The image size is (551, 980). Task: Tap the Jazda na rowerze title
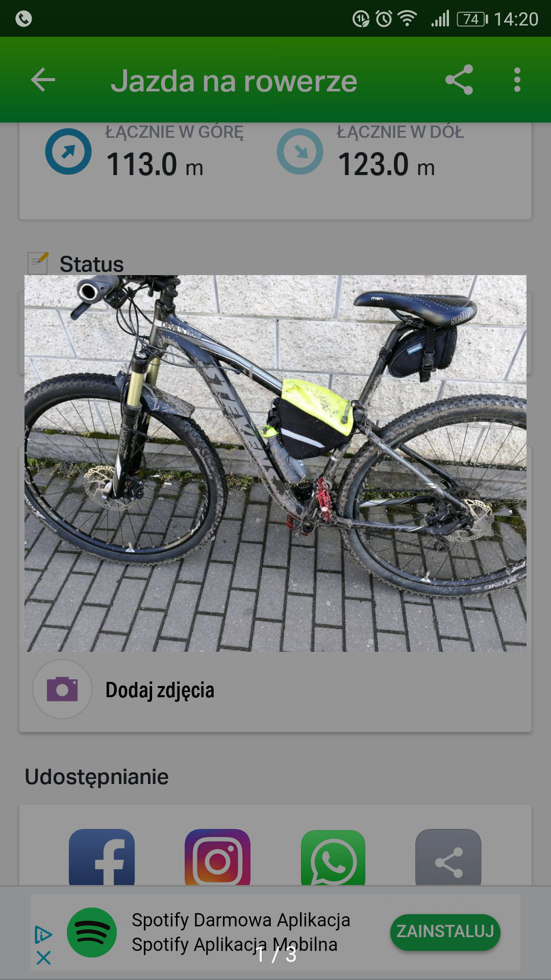(x=234, y=81)
